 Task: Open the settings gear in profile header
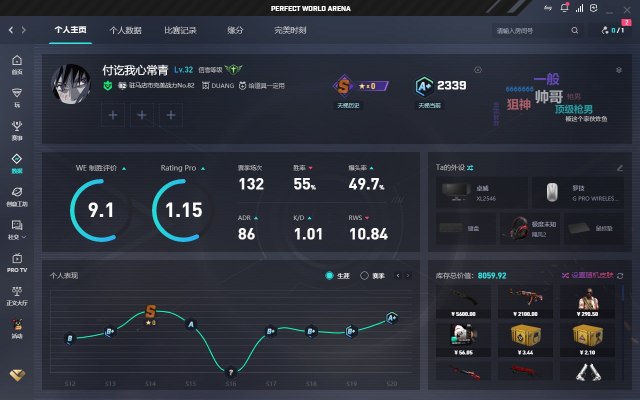pyautogui.click(x=619, y=70)
